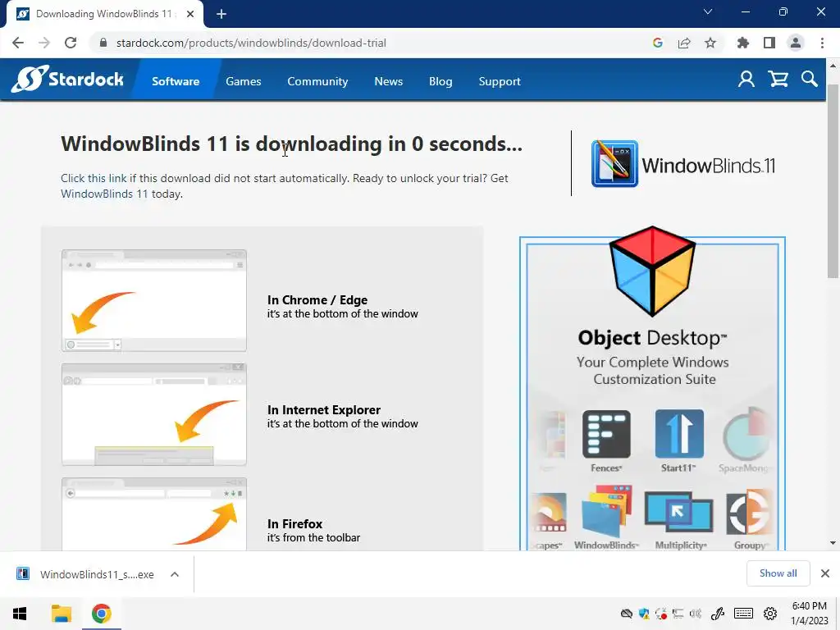This screenshot has width=840, height=630.
Task: Click the Groupy icon in the ad
Action: click(x=750, y=513)
